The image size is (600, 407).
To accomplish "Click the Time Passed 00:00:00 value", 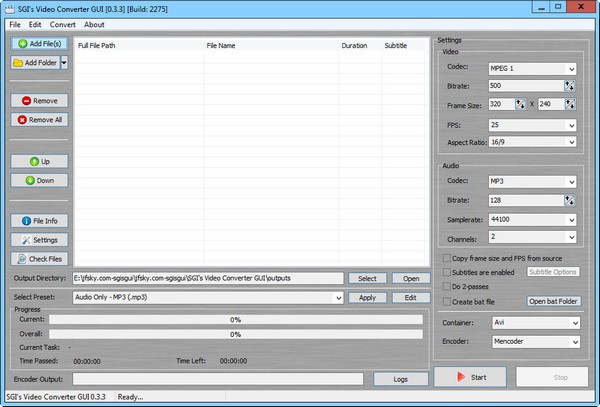I will (87, 361).
